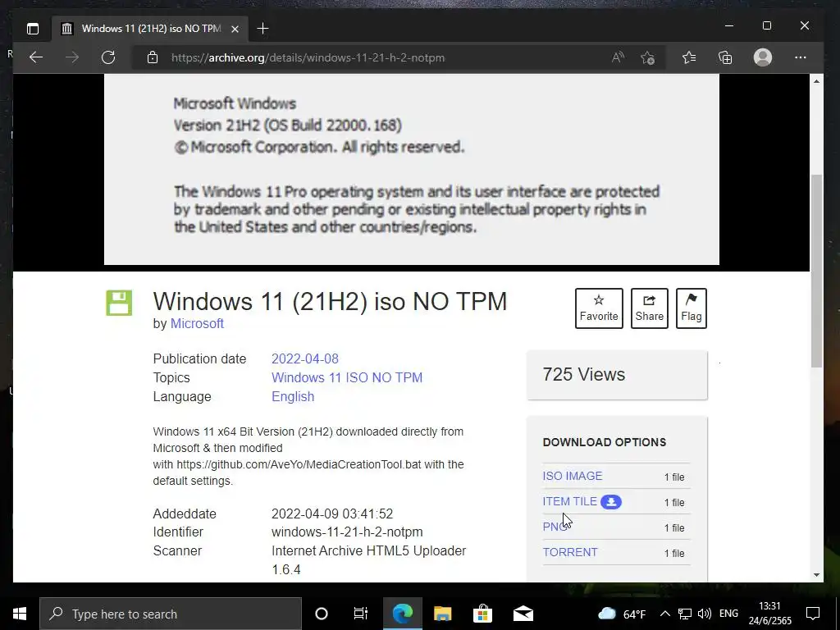The width and height of the screenshot is (840, 630).
Task: Click the Addeddate value 2022-04-09 03:41:52
Action: pos(332,514)
